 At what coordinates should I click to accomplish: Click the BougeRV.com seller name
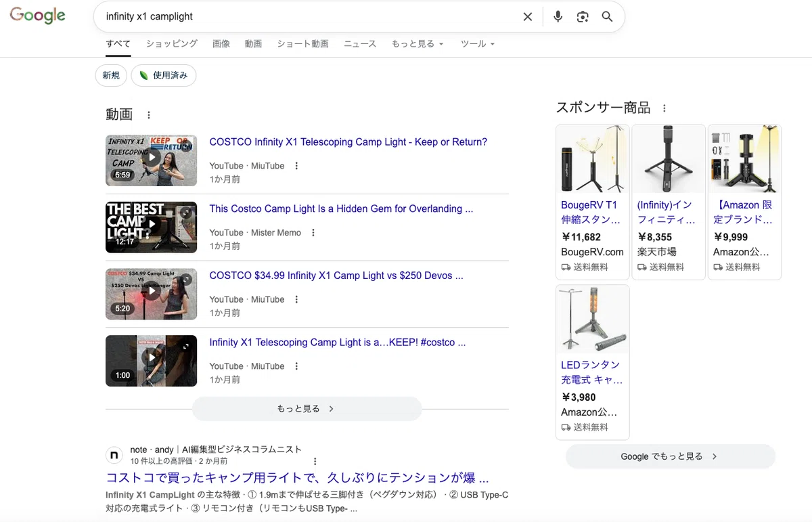592,252
